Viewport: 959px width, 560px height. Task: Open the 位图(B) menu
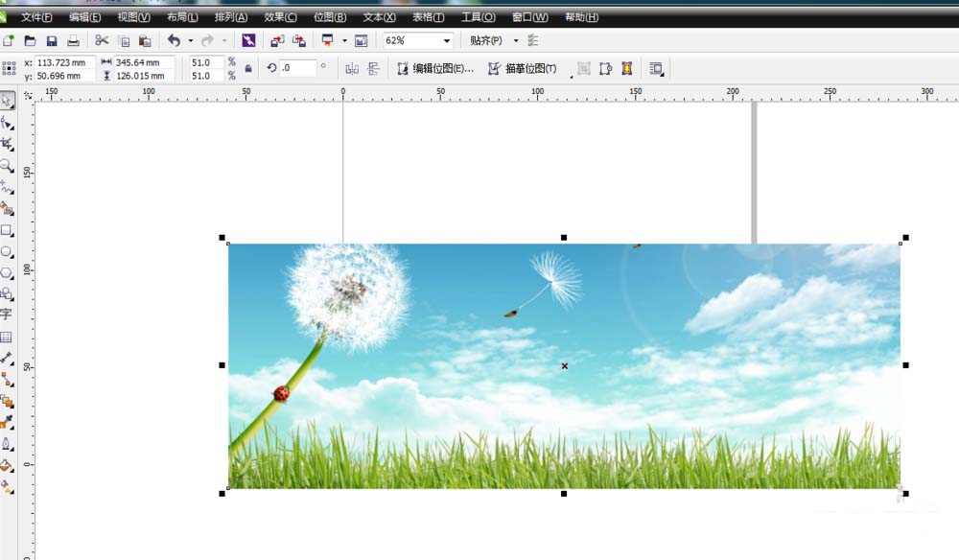coord(330,17)
